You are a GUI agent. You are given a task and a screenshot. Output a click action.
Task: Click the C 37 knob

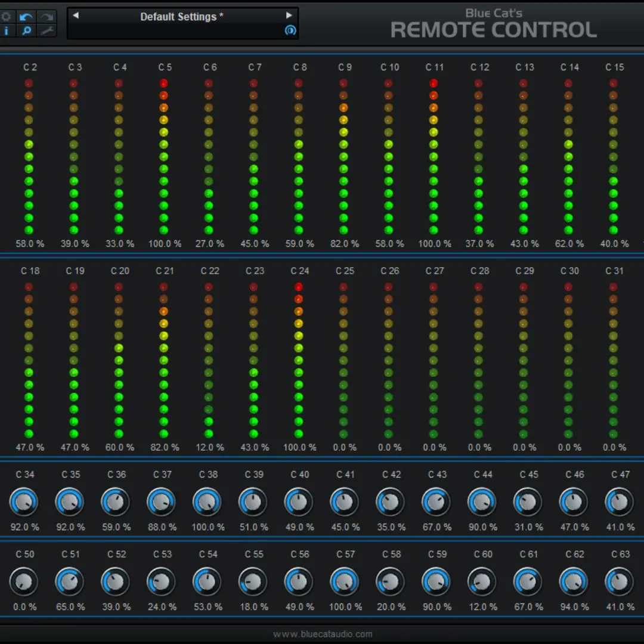(162, 502)
